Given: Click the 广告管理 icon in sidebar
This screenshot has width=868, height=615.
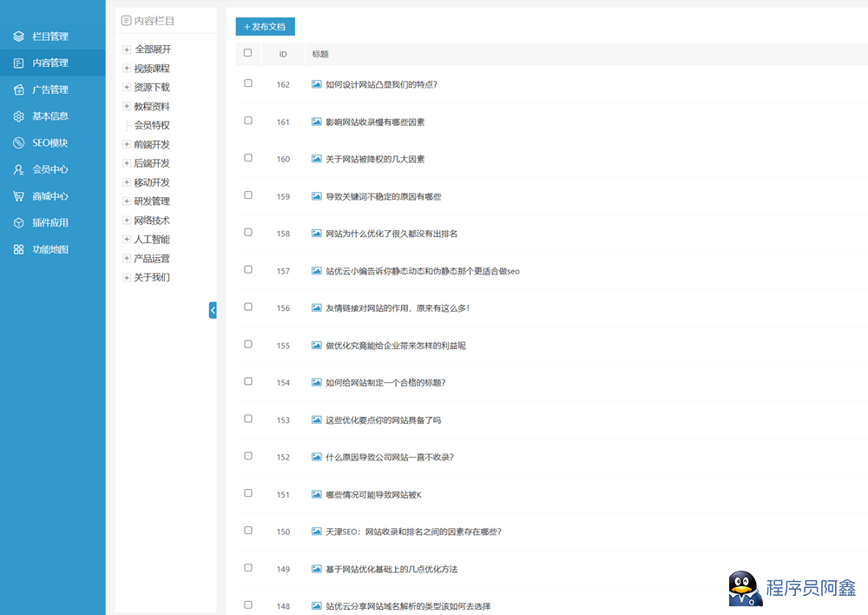Looking at the screenshot, I should point(19,89).
